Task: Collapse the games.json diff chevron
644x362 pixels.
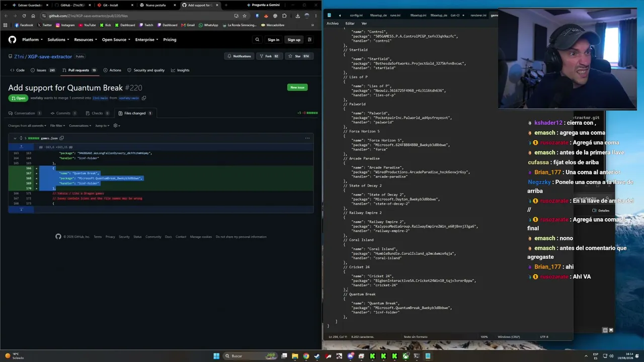Action: (x=15, y=138)
